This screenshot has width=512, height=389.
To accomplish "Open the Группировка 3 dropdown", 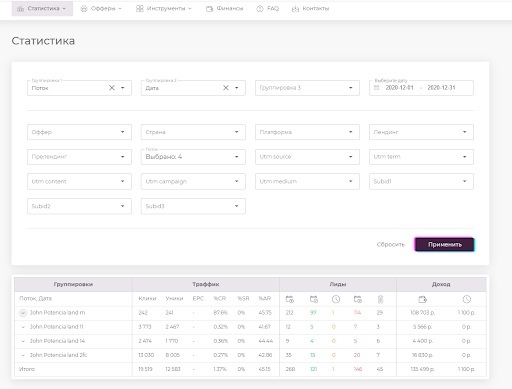I will (307, 88).
